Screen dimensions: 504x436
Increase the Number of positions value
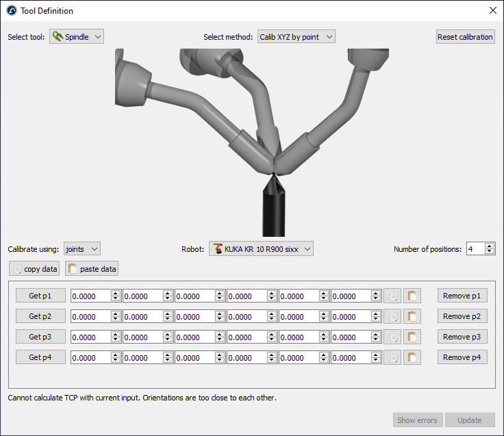(x=490, y=246)
